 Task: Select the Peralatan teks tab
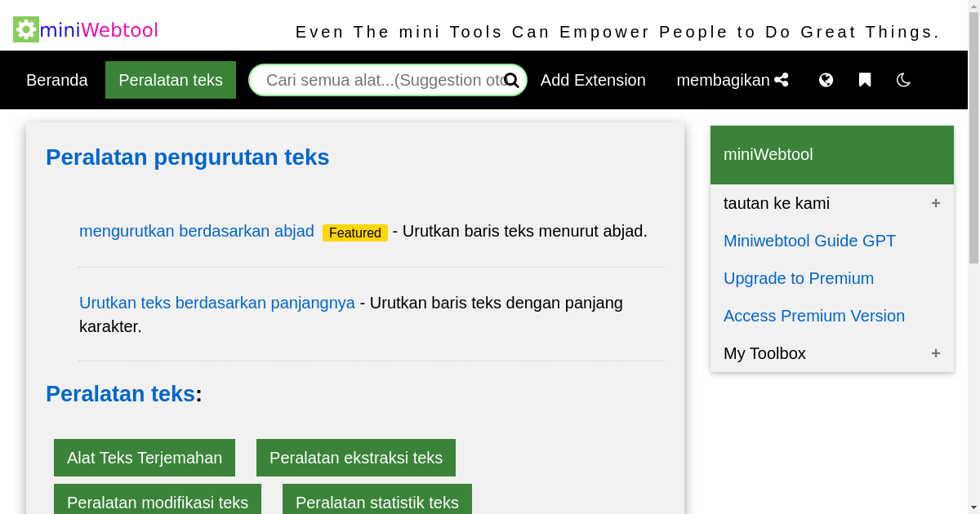point(171,80)
